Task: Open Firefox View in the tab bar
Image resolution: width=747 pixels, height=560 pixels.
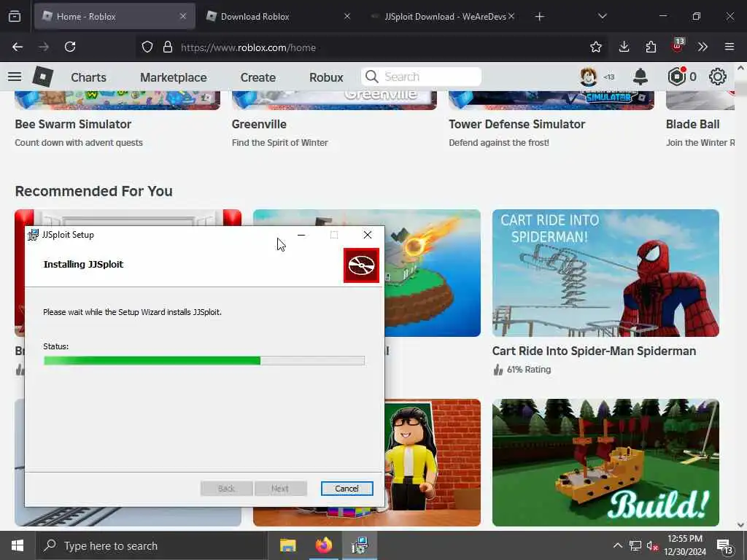Action: 15,17
